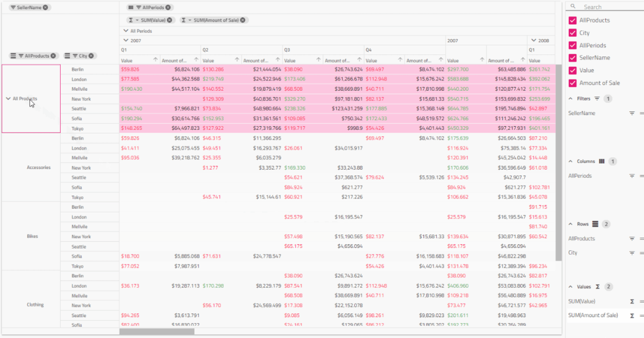This screenshot has width=644, height=338.
Task: Uncheck the AllProducts field checkbox
Action: click(x=572, y=20)
